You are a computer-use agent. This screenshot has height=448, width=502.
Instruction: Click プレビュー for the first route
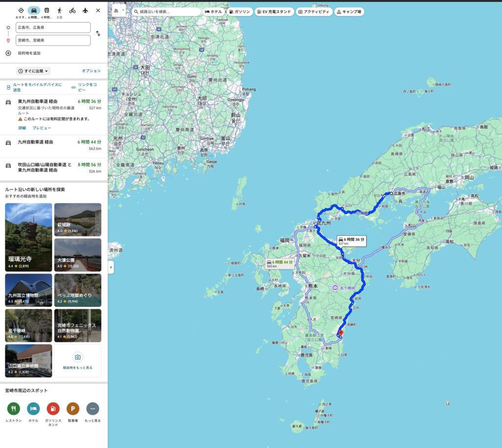(x=42, y=128)
